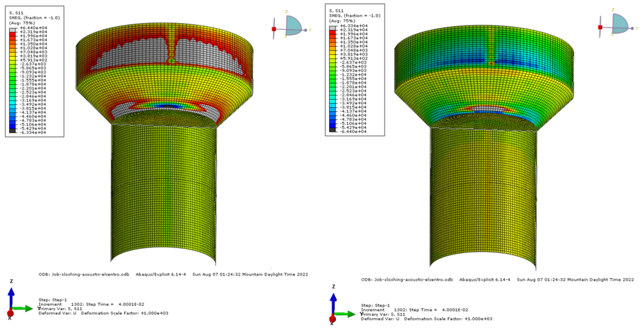Select the dark -6.440e+04 swatch in right legend
The image size is (644, 331).
332,130
